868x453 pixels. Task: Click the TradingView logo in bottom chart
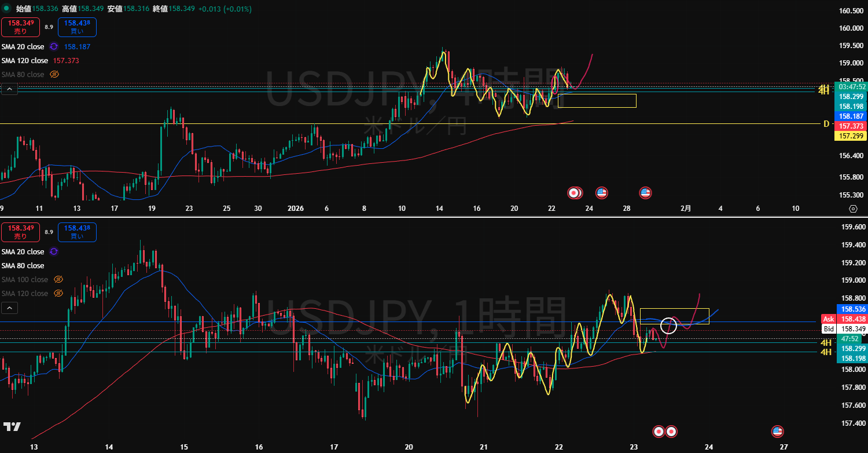pos(12,426)
